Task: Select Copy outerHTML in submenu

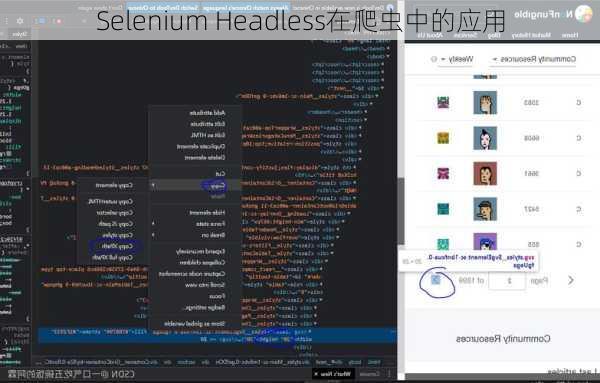Action: [112, 201]
